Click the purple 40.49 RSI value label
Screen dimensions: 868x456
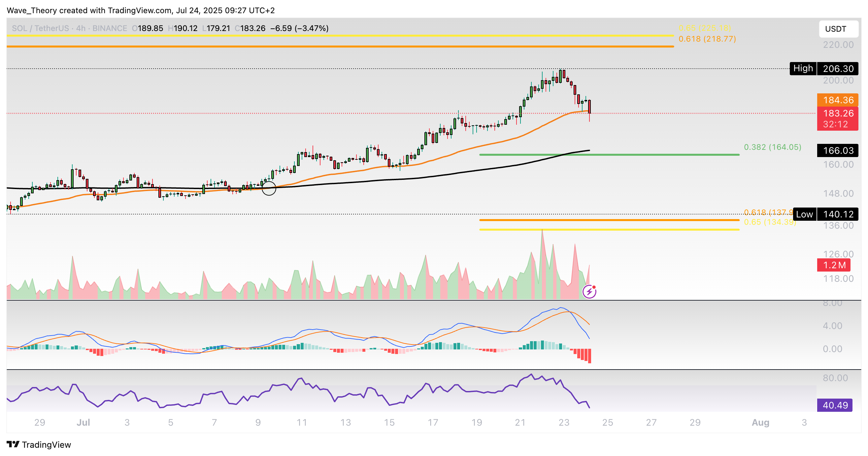[834, 405]
